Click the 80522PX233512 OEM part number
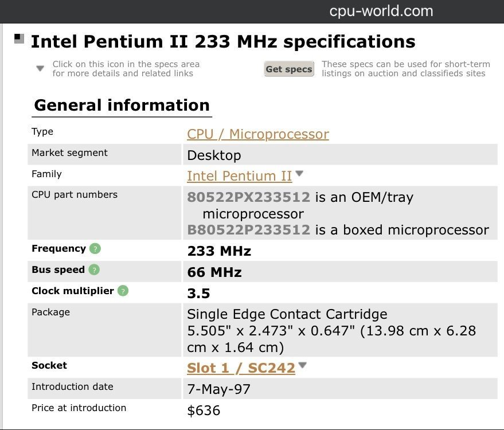The width and height of the screenshot is (504, 430). pyautogui.click(x=248, y=197)
